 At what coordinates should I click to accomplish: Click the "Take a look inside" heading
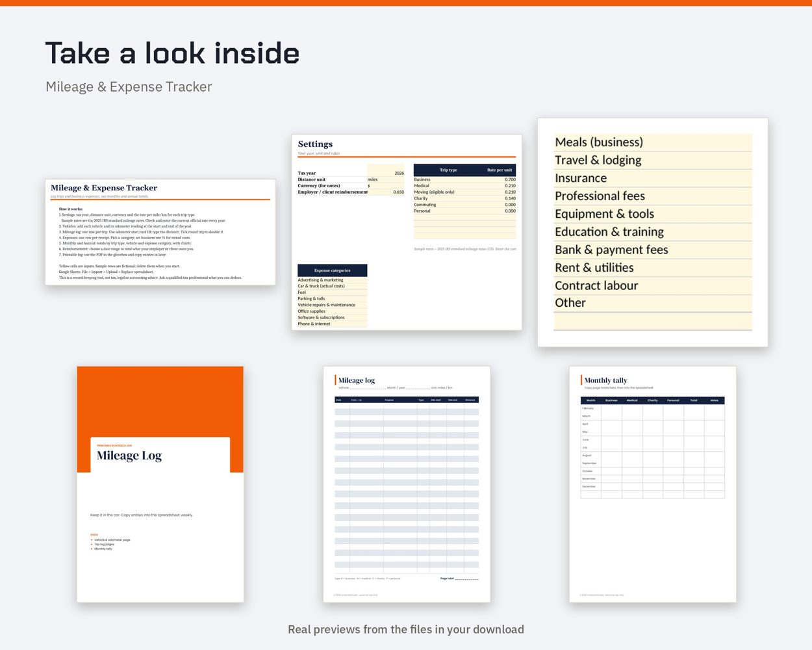(x=172, y=53)
